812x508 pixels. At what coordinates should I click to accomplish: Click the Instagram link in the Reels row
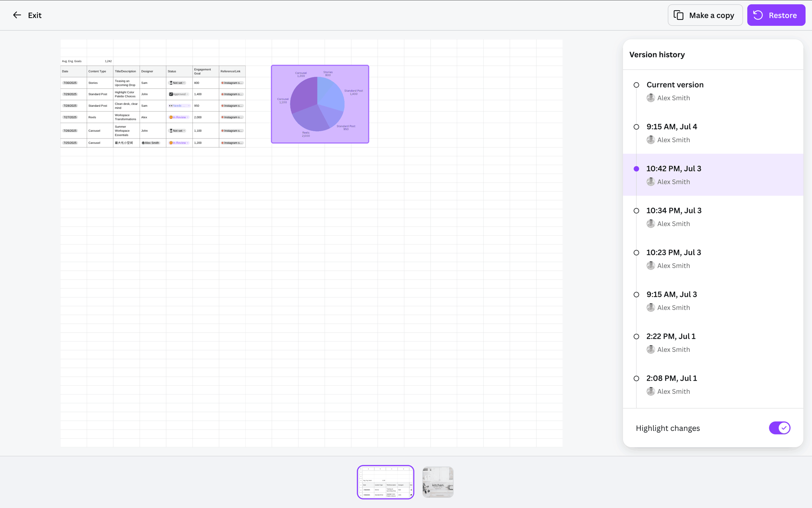pyautogui.click(x=232, y=117)
